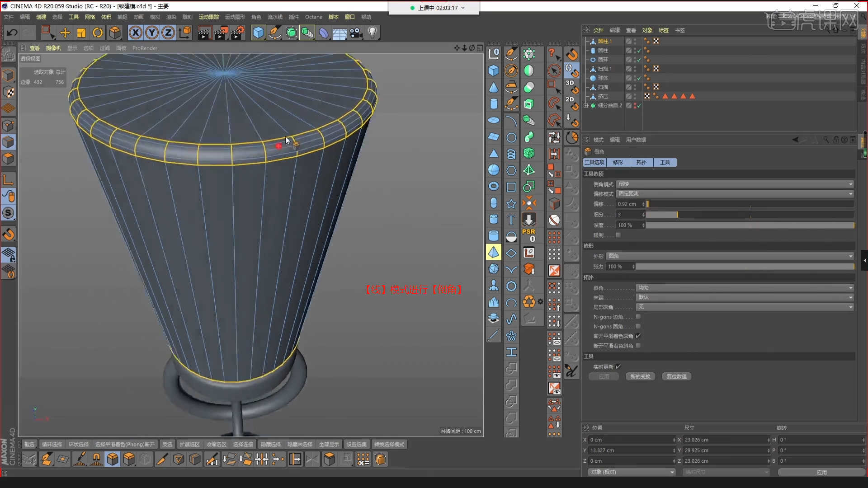Viewport: 868px width, 488px height.
Task: Select 圆环 object in Object Manager
Action: pos(603,59)
